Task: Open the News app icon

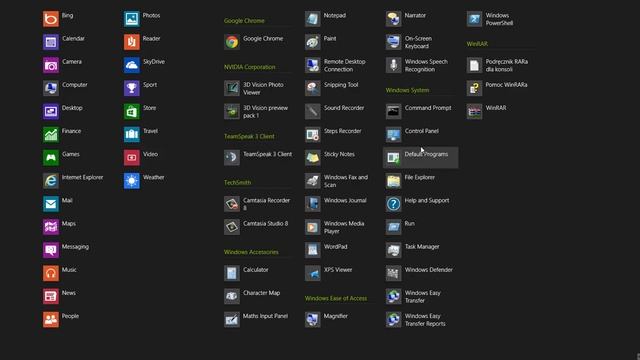Action: [51, 296]
